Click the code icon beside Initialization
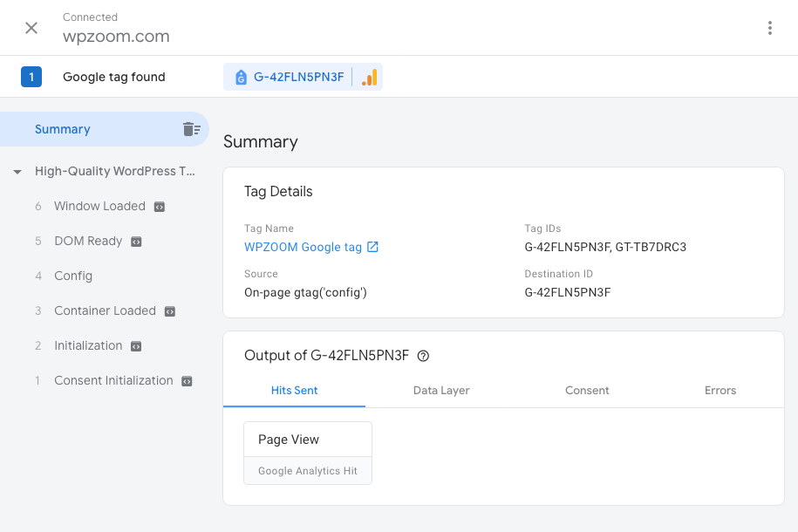The width and height of the screenshot is (798, 532). [136, 346]
